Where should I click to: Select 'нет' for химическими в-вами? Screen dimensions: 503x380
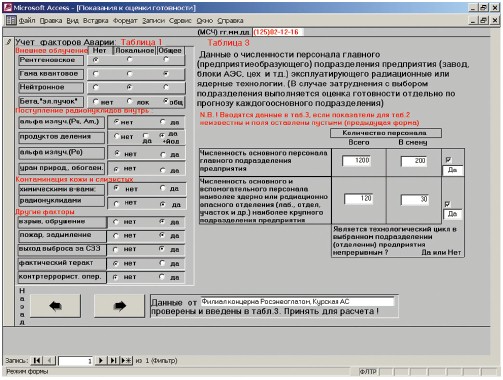[116, 188]
